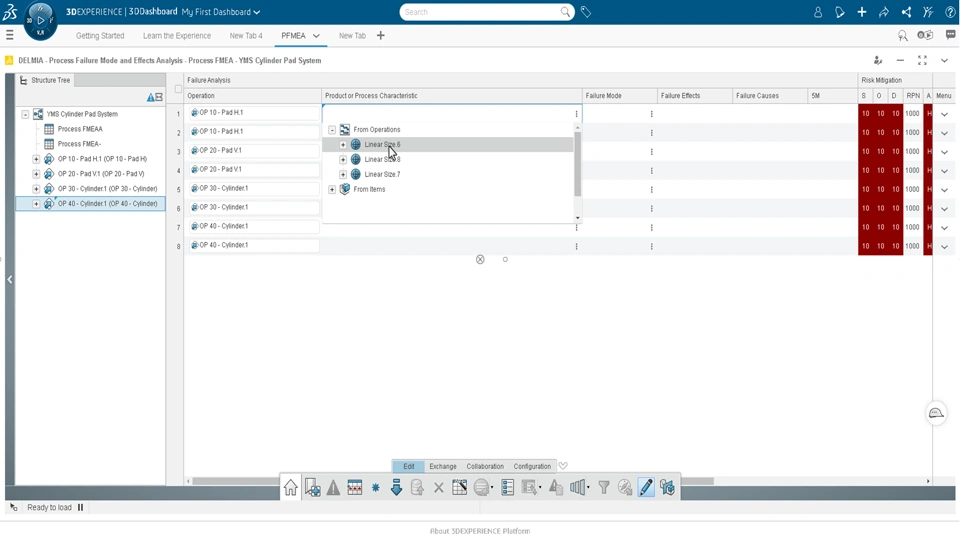Expand the Linear Size.6 node
The height and width of the screenshot is (540, 960).
[343, 144]
